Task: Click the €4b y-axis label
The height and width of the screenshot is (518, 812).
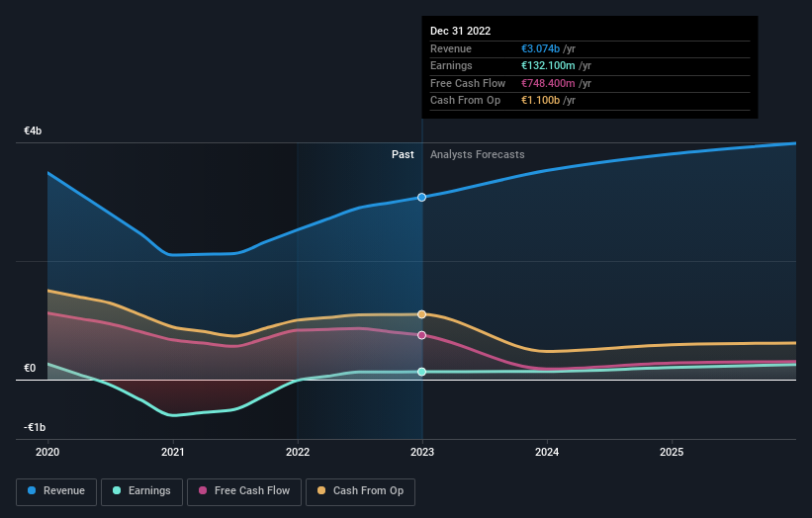Action: click(x=33, y=130)
